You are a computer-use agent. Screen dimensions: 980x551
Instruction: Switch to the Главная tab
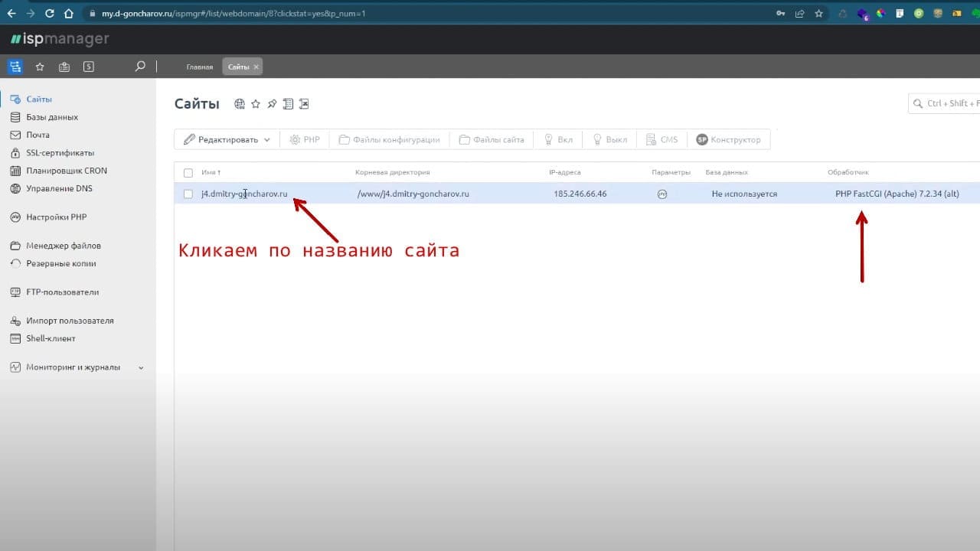click(200, 67)
